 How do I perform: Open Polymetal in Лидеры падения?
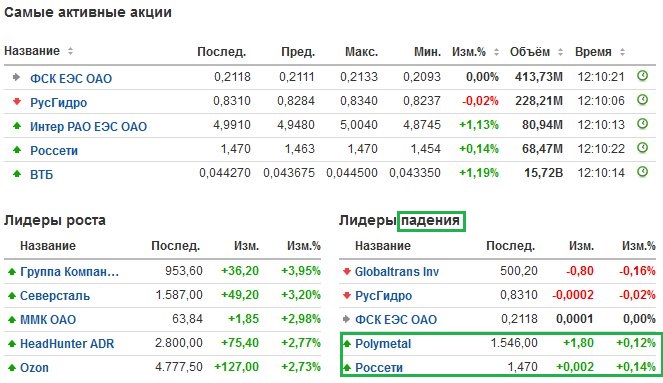point(383,344)
